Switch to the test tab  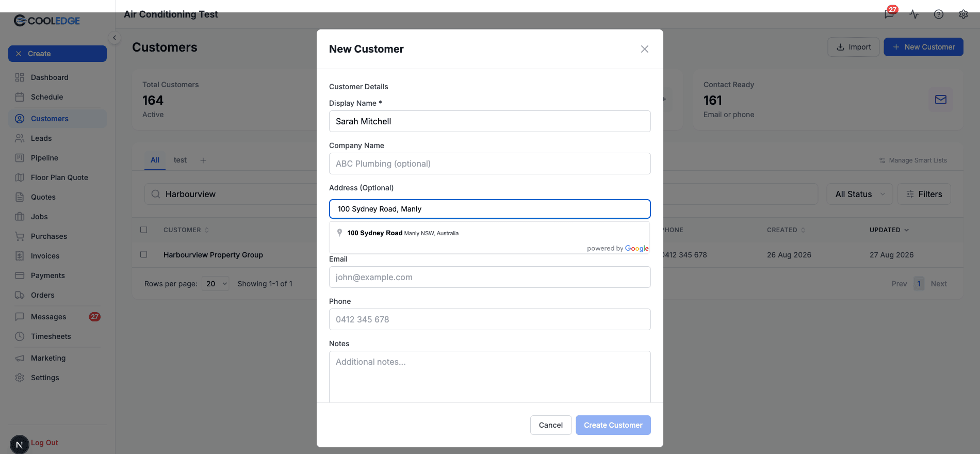(x=180, y=160)
